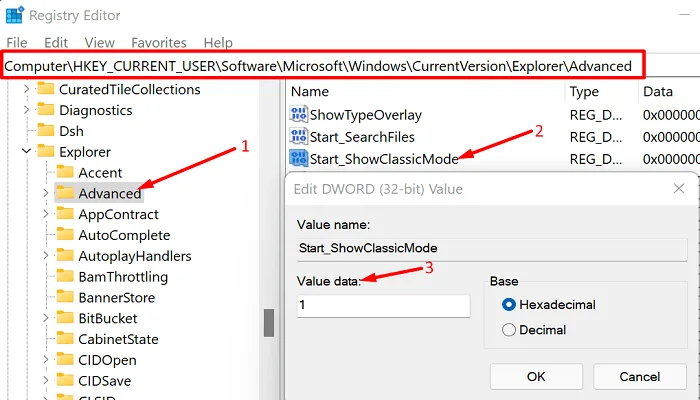The width and height of the screenshot is (700, 400).
Task: Collapse the Explorer key
Action: click(x=26, y=151)
